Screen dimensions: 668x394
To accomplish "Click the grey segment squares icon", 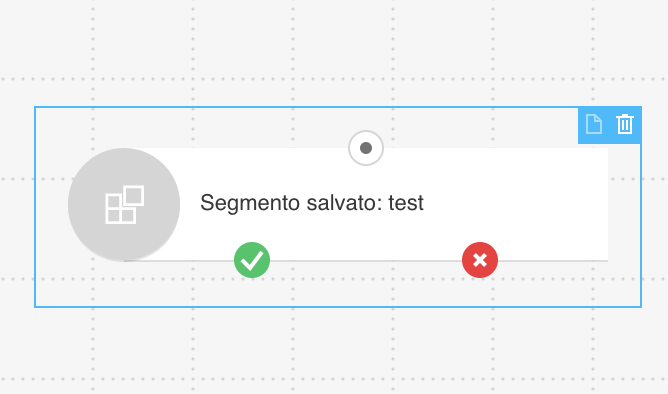I will 124,204.
